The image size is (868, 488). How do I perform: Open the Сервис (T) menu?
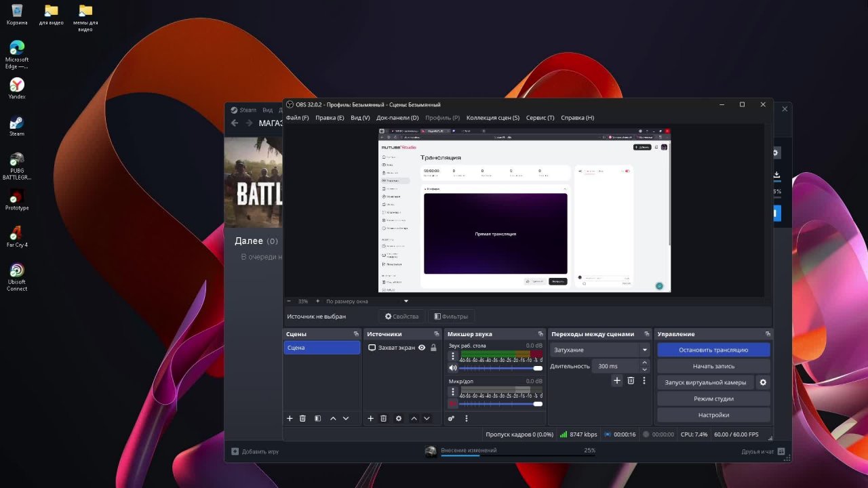pyautogui.click(x=540, y=118)
